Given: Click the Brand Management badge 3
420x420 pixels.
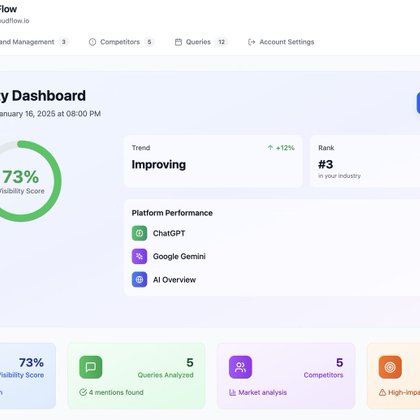Looking at the screenshot, I should coord(63,42).
